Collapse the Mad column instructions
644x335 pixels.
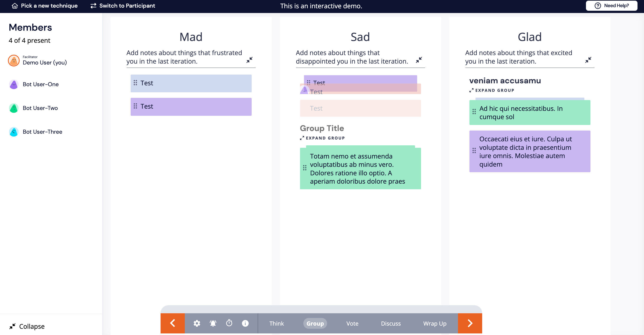250,60
